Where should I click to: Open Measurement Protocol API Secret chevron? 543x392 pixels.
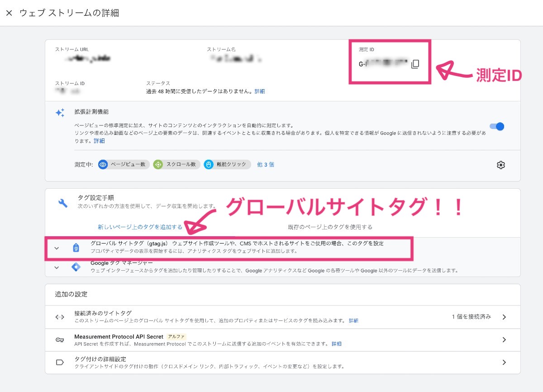[504, 339]
